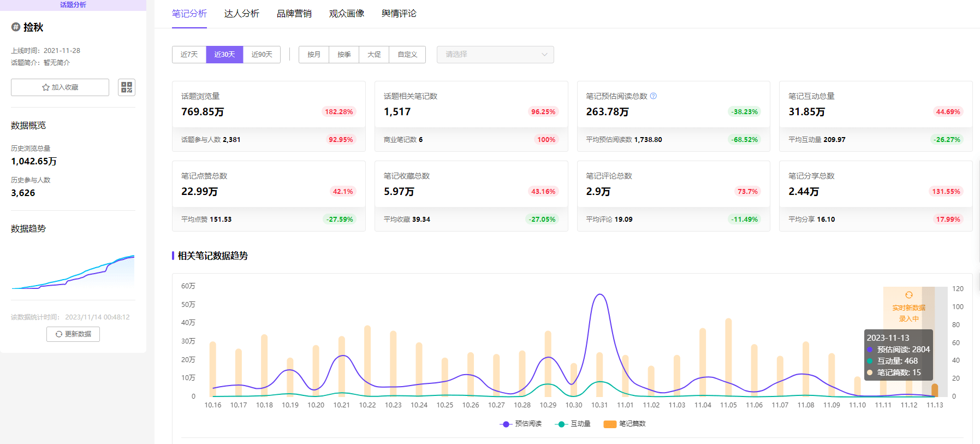Click the 5.97万 favorites total value
The width and height of the screenshot is (980, 444).
coord(399,191)
